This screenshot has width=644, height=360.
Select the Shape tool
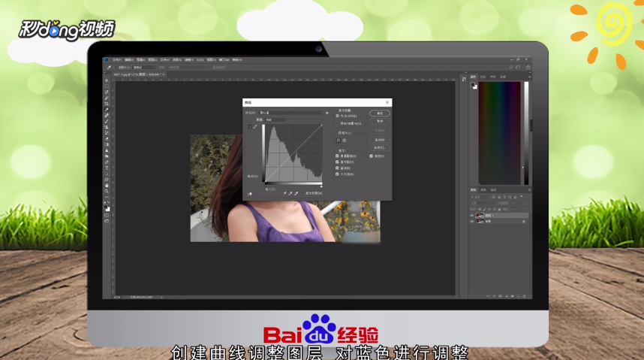click(107, 180)
